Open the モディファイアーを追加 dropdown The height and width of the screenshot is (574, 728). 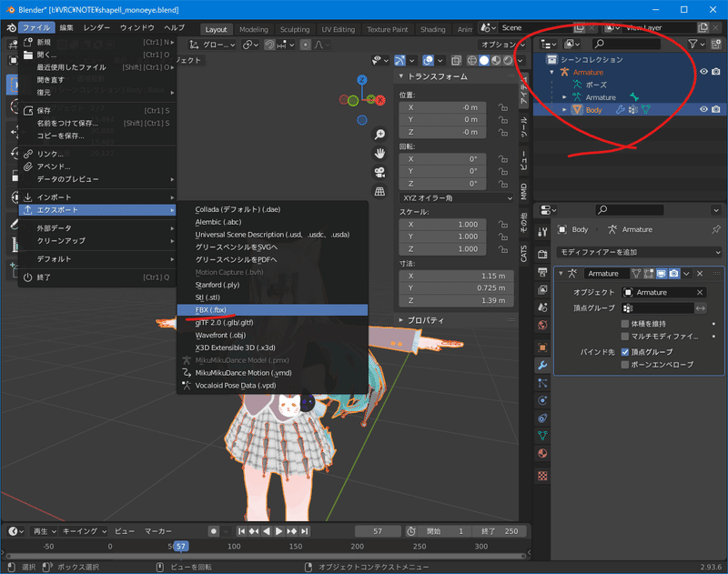(x=640, y=252)
